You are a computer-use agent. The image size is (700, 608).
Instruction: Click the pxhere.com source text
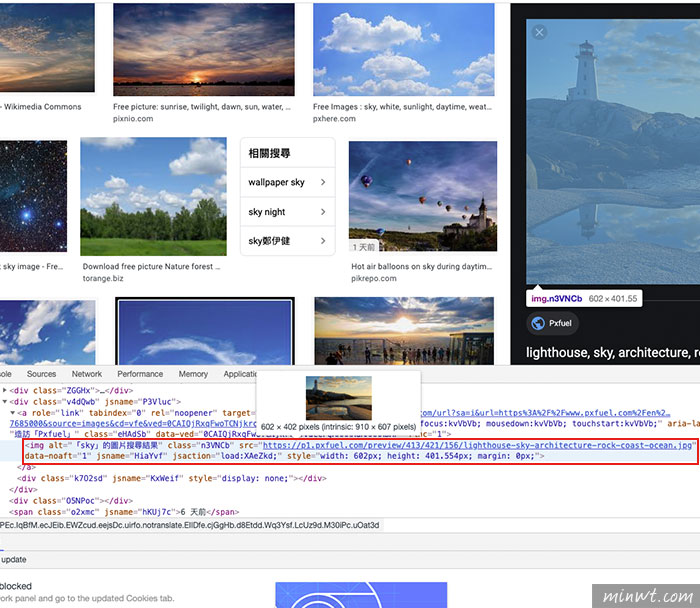[x=334, y=119]
